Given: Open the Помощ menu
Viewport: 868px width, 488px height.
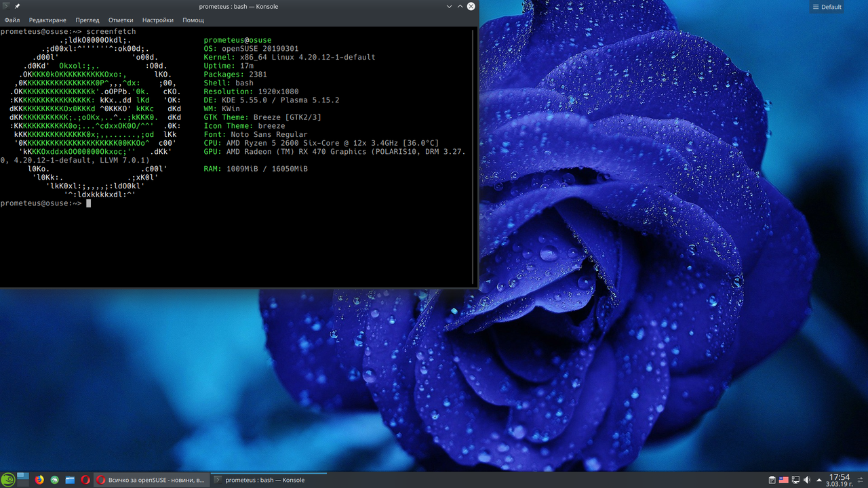Looking at the screenshot, I should [193, 20].
